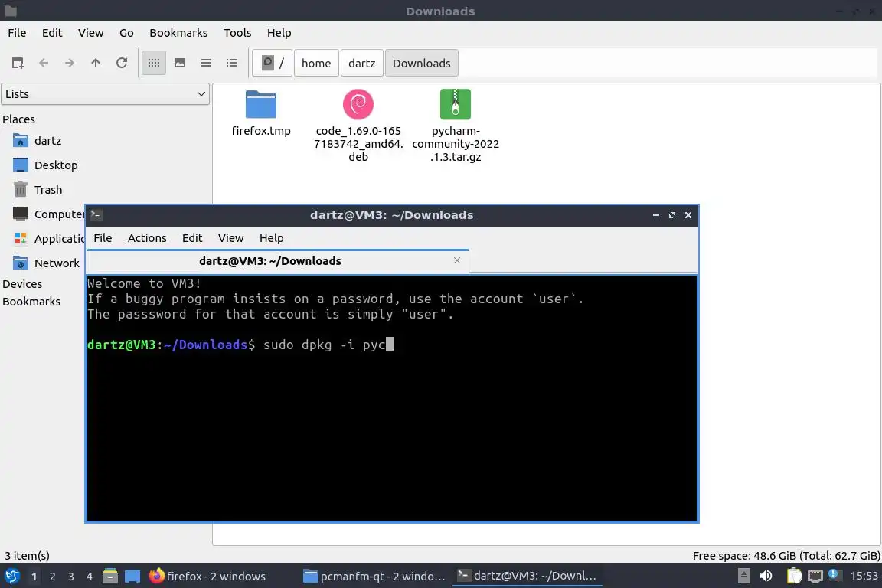Select the code_1.69.0 deb package file

pos(358,126)
